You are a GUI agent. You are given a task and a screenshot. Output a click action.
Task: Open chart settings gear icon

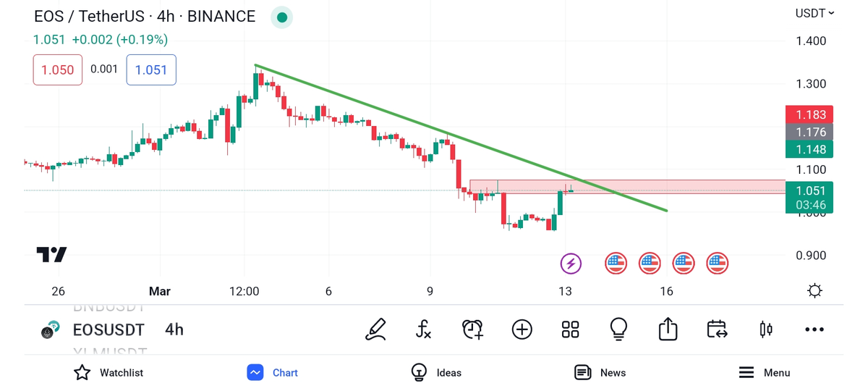point(814,291)
